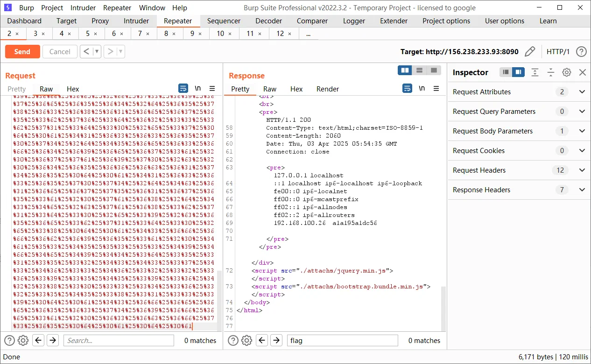This screenshot has height=364, width=591.
Task: Go forward to next request in history
Action: 110,51
